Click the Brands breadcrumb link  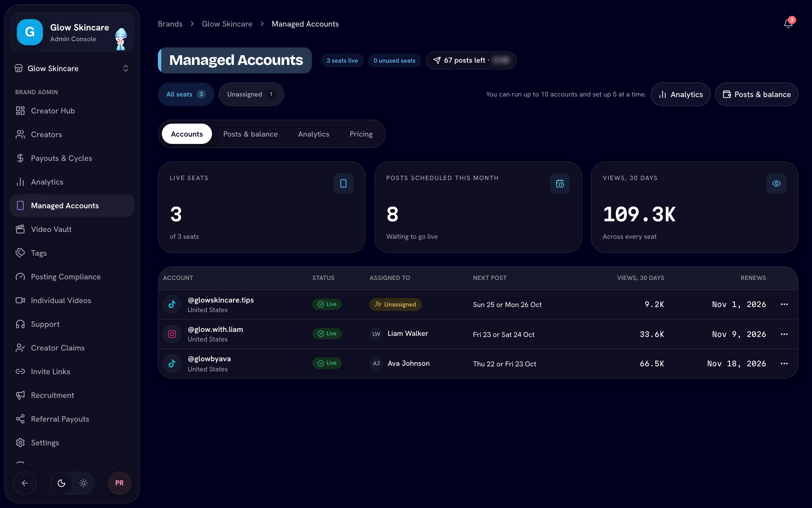(170, 24)
